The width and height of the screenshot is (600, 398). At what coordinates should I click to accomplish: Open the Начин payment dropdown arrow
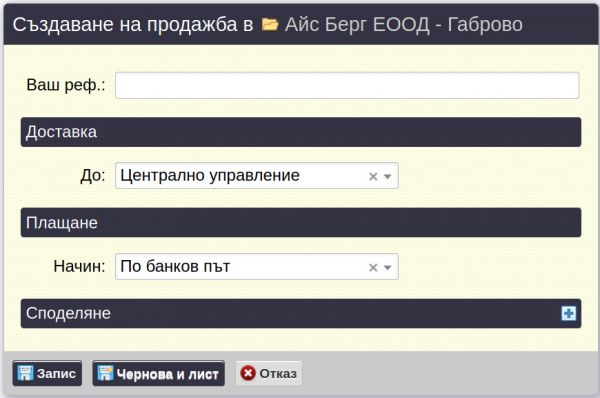pos(388,268)
